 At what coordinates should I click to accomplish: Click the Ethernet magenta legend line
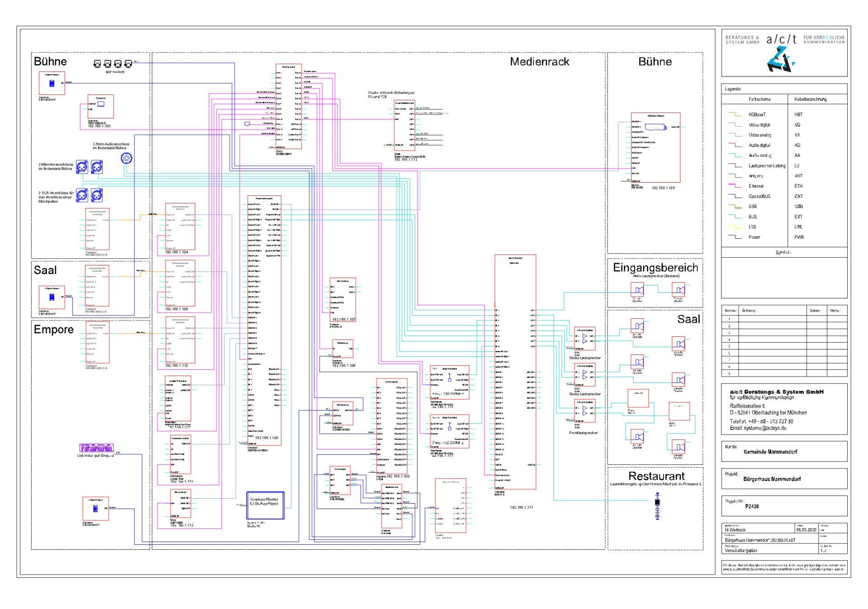click(x=735, y=186)
